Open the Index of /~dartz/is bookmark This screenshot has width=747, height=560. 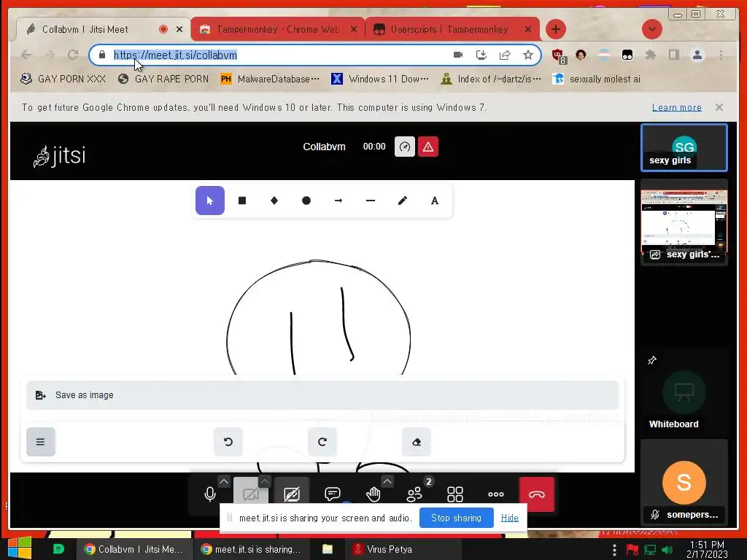(491, 79)
